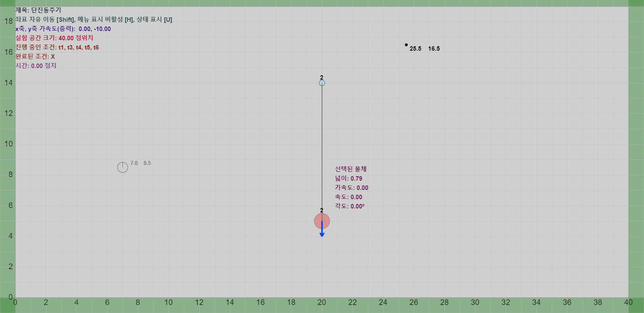The height and width of the screenshot is (313, 644).
Task: Select the red pendulum bob
Action: tap(322, 221)
